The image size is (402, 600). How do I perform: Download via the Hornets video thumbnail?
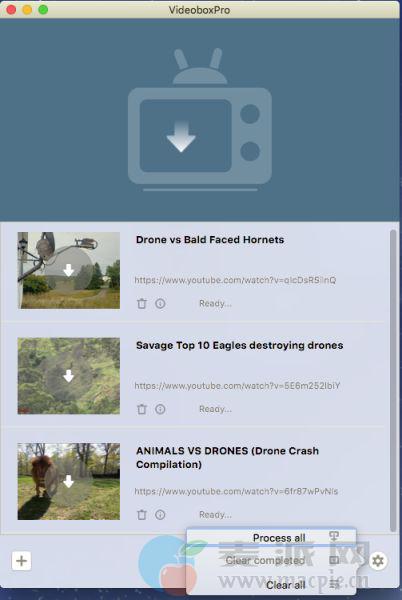click(69, 271)
